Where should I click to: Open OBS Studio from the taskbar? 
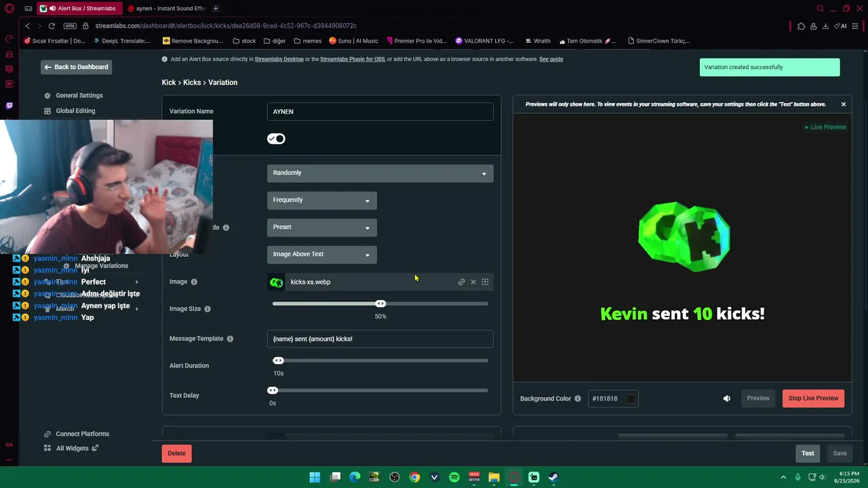pos(395,477)
